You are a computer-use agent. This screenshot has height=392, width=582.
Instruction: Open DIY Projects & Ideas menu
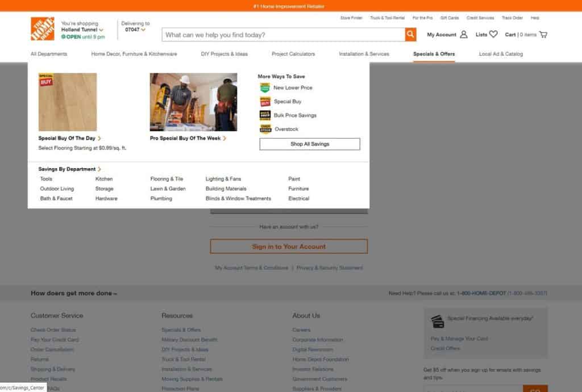click(x=224, y=54)
